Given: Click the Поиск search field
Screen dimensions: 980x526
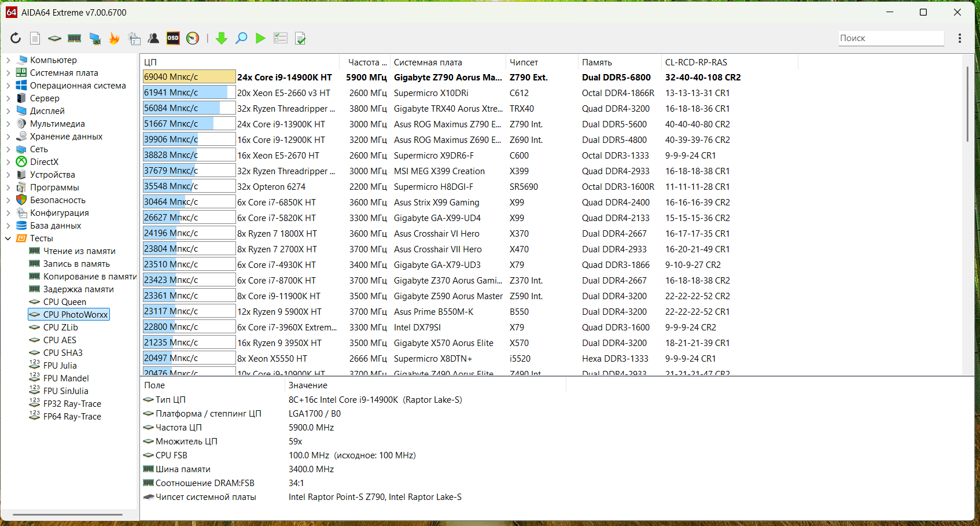Looking at the screenshot, I should (891, 38).
